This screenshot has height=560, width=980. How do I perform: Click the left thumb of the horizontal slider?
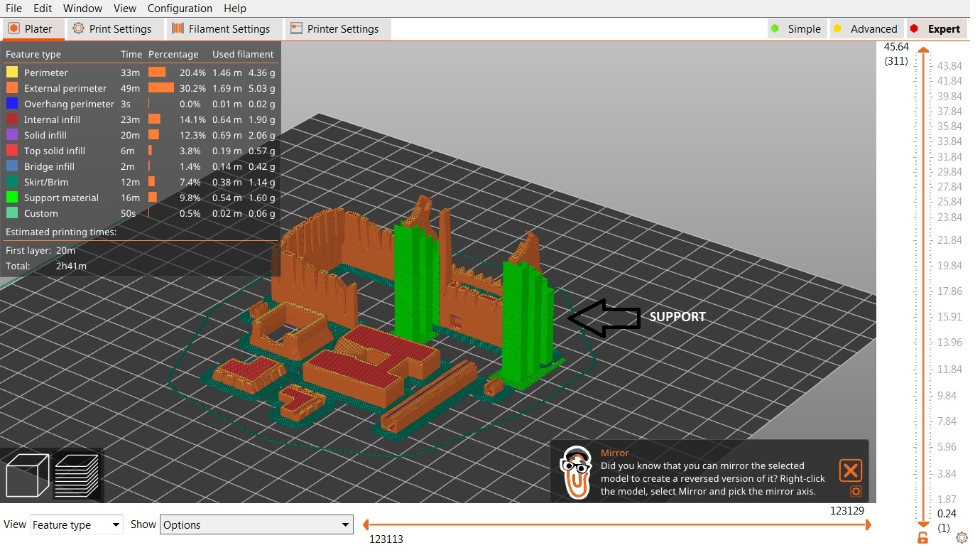point(366,525)
